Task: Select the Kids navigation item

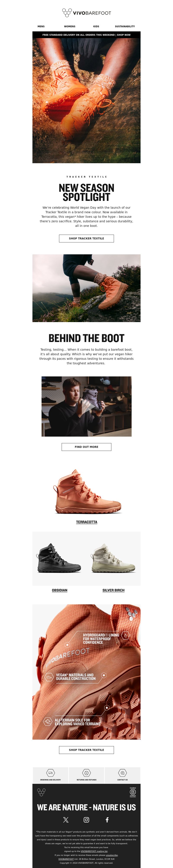Action: coord(96,26)
